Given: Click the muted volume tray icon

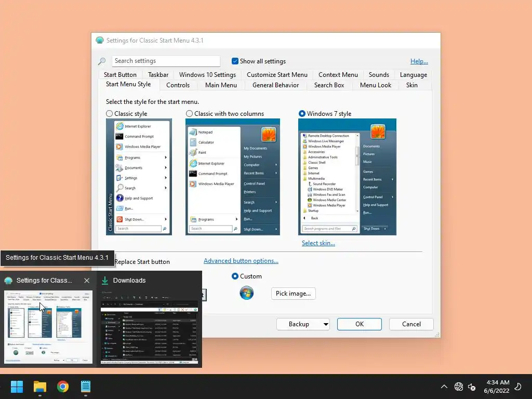Looking at the screenshot, I should pos(472,387).
